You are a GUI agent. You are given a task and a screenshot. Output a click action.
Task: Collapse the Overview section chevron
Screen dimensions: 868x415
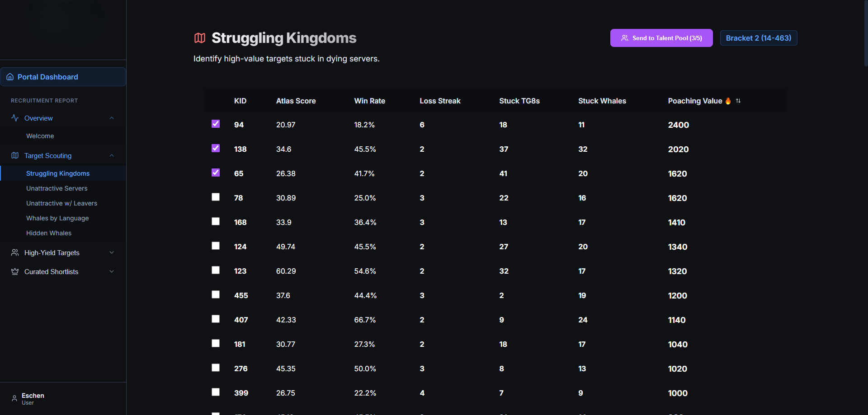112,118
